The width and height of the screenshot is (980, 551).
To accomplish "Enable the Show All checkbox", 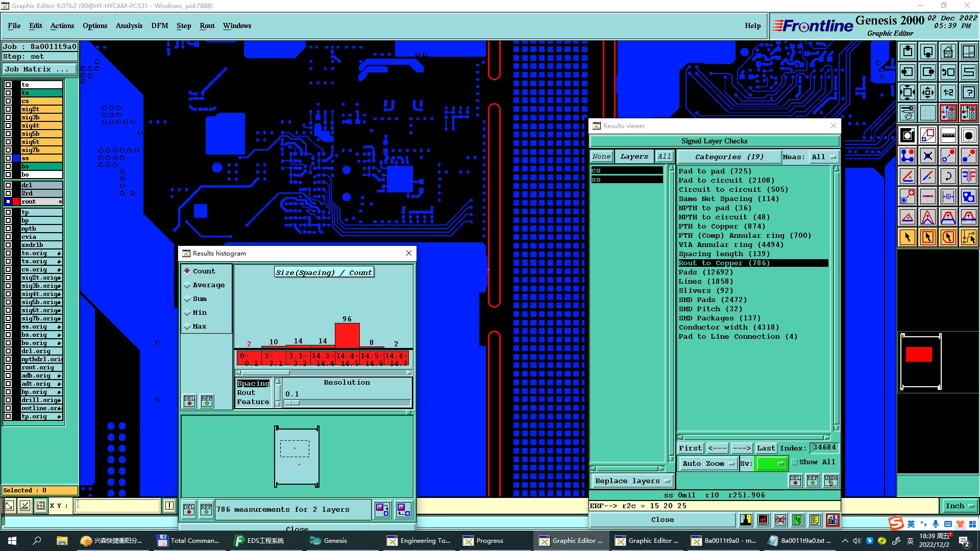I will coord(795,462).
